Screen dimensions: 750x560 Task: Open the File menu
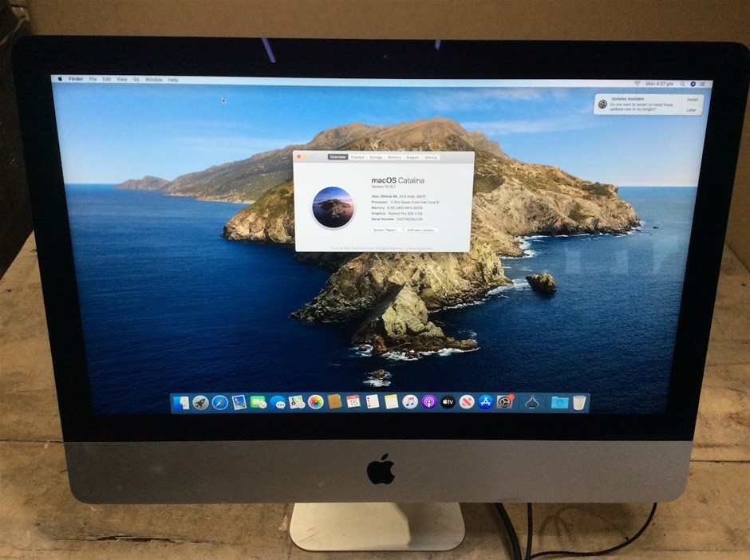tap(93, 79)
